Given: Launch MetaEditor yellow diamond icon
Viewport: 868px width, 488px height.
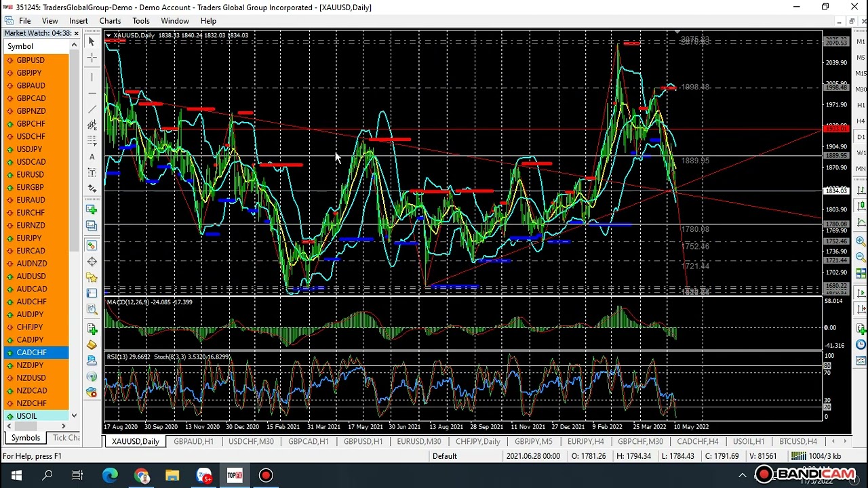Looking at the screenshot, I should [92, 345].
